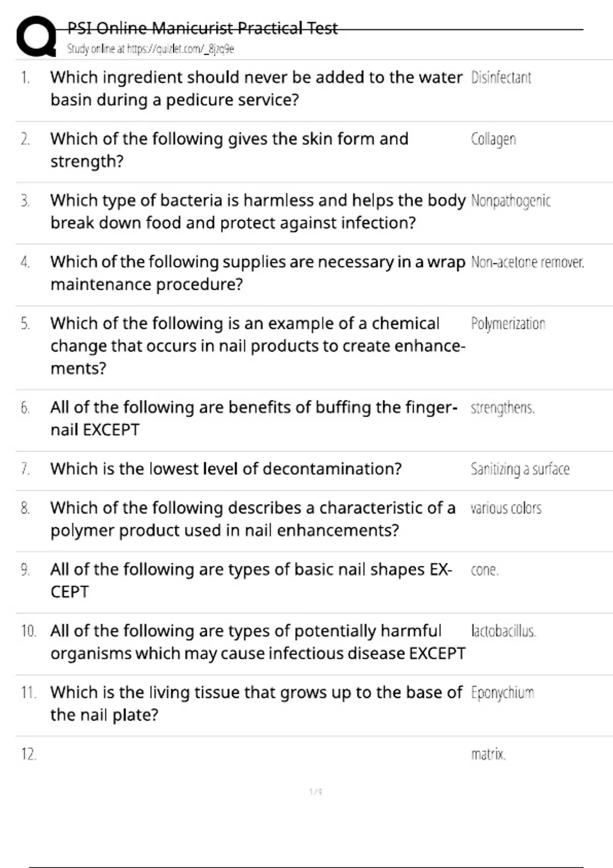Click the answer 'Non-acetone remover.'
This screenshot has height=868, width=613.
pyautogui.click(x=527, y=262)
